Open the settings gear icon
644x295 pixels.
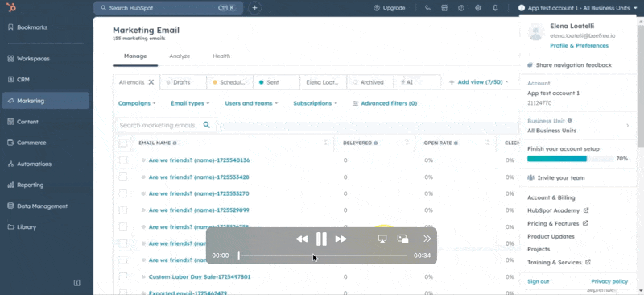coord(478,8)
